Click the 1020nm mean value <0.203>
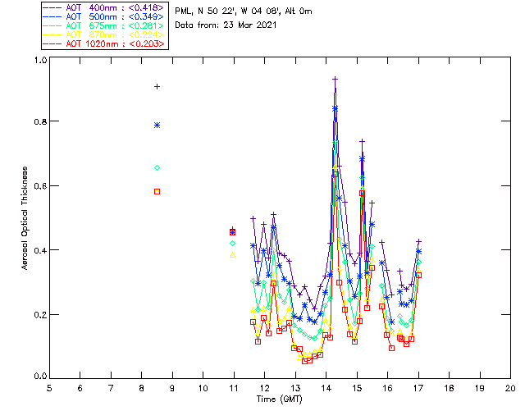The image size is (525, 420). pyautogui.click(x=147, y=43)
